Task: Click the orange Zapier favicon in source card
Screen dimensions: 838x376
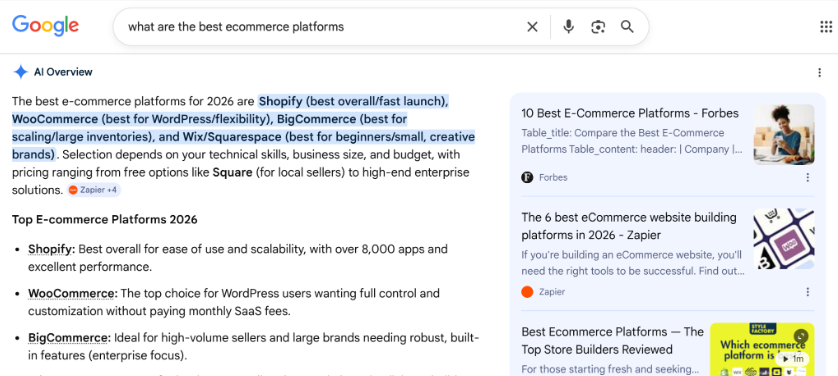Action: (527, 292)
